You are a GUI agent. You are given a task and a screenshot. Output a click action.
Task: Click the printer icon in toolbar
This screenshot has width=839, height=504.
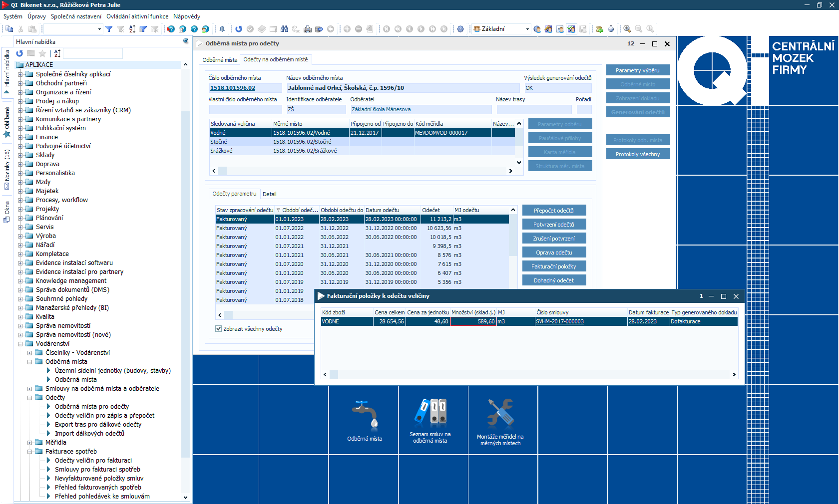point(307,29)
